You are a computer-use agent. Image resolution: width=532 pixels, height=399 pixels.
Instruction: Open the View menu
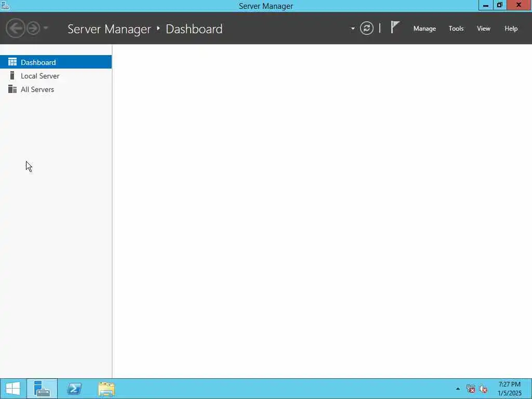[x=484, y=29]
